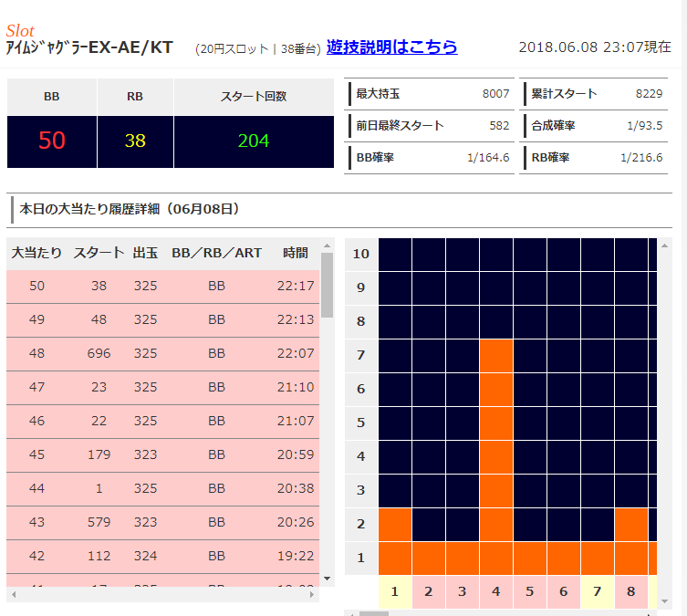Click the chart column label 8
Image resolution: width=687 pixels, height=616 pixels.
pos(631,592)
